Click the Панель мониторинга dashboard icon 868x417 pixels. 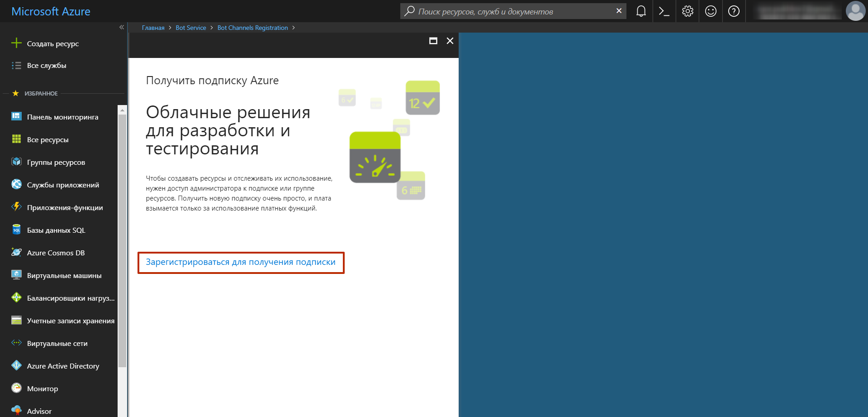tap(16, 116)
